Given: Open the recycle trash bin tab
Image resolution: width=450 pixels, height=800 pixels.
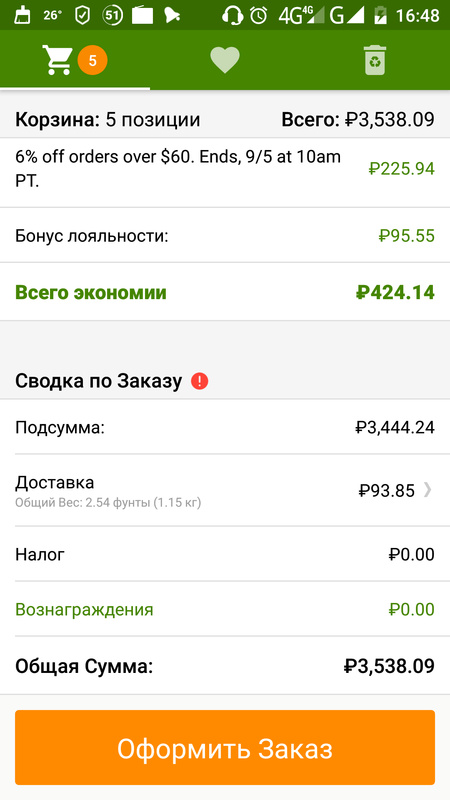Looking at the screenshot, I should point(375,60).
